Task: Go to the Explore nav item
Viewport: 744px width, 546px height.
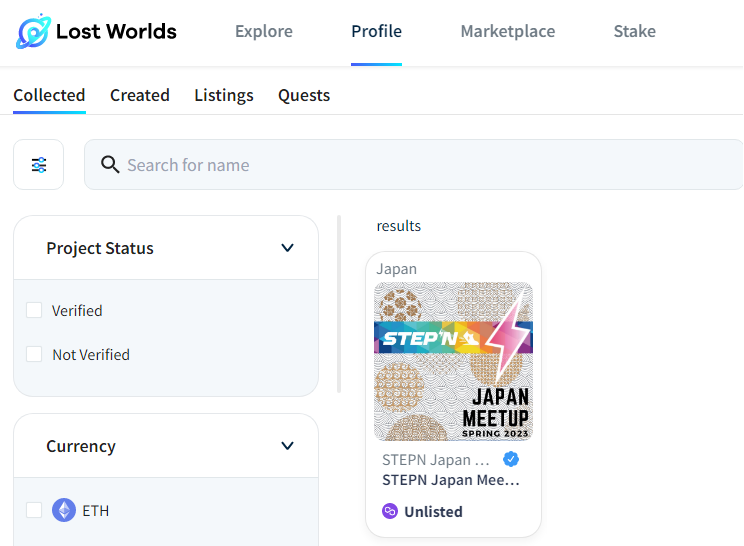Action: coord(264,31)
